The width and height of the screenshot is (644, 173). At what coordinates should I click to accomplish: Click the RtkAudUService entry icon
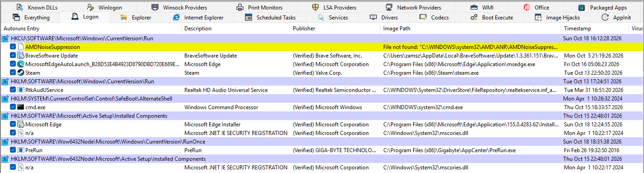coord(21,90)
